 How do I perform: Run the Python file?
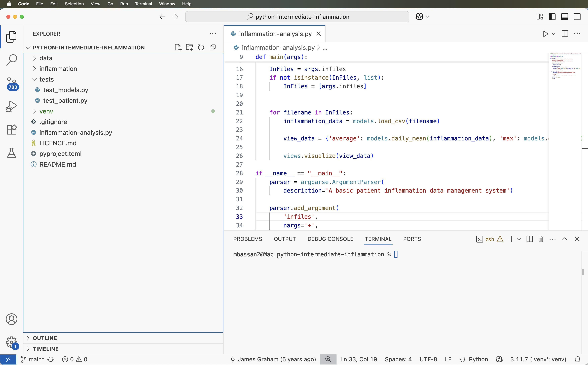545,34
